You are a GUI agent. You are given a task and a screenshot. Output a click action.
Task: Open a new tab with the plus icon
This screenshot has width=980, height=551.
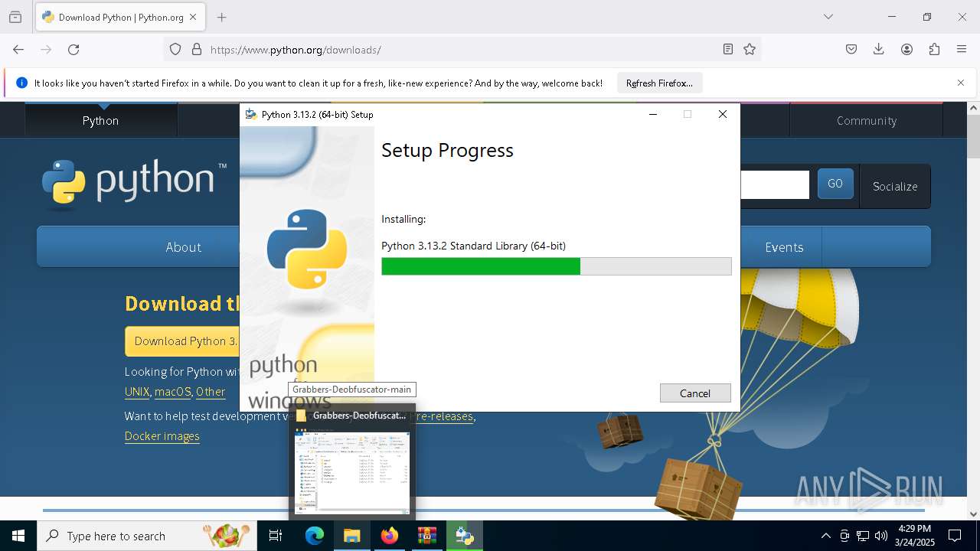coord(221,17)
